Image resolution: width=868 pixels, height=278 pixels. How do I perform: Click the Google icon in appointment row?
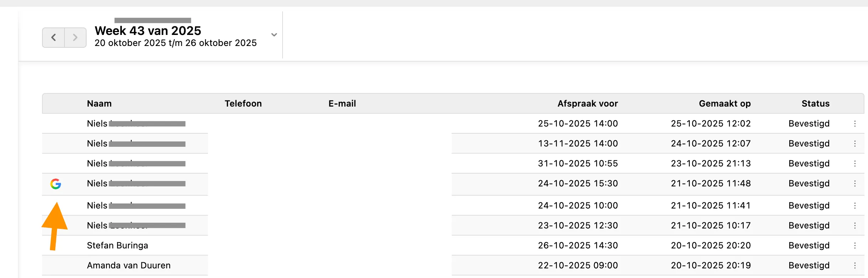56,184
